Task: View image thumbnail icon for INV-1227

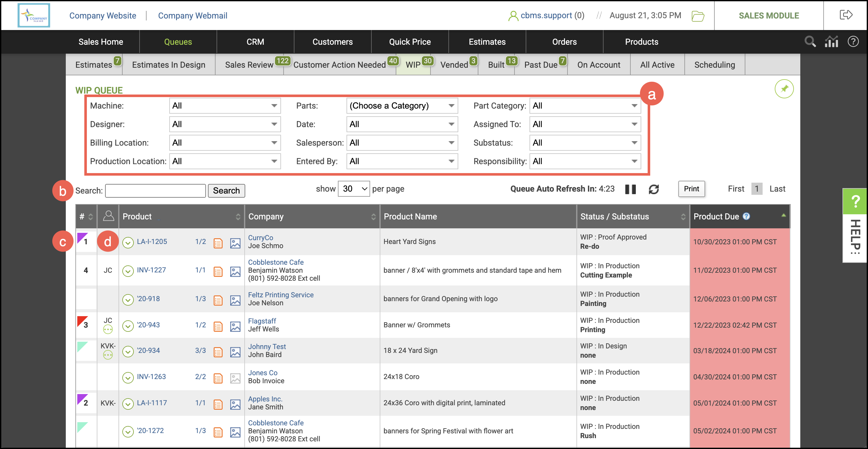Action: [235, 271]
